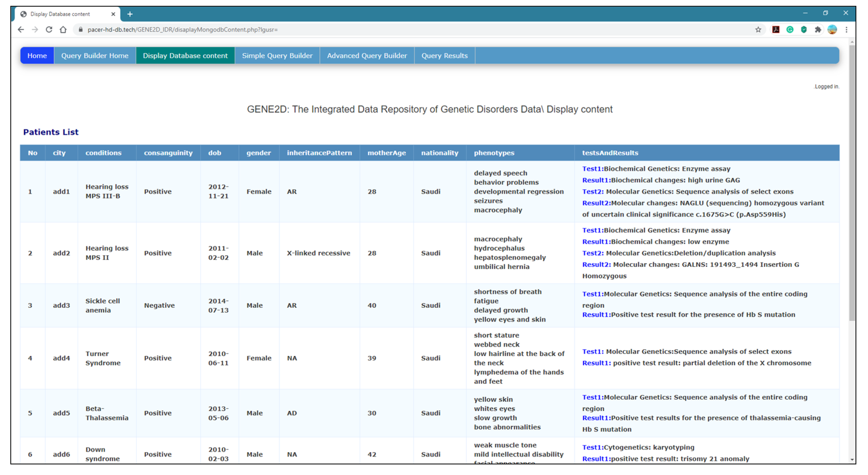The height and width of the screenshot is (475, 868).
Task: Open Advanced Query Builder page
Action: (x=367, y=55)
